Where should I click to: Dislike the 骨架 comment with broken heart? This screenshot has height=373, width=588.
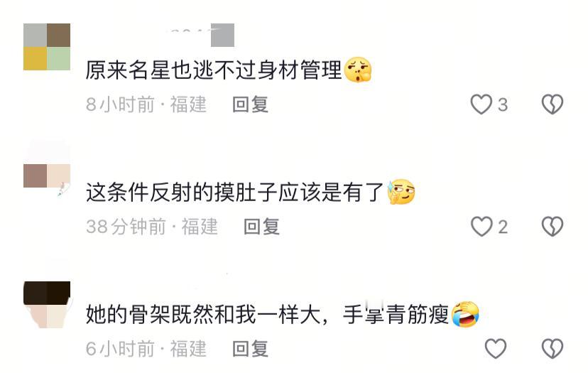pyautogui.click(x=552, y=348)
